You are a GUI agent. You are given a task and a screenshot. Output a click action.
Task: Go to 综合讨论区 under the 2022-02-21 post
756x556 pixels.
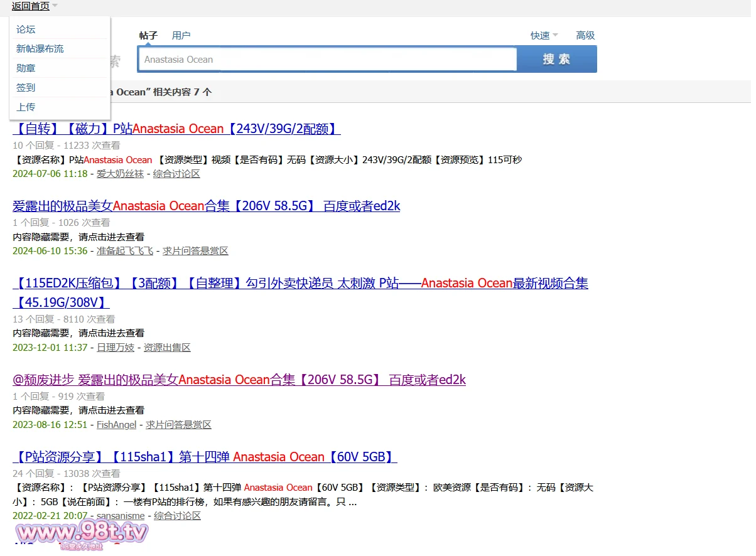point(177,516)
